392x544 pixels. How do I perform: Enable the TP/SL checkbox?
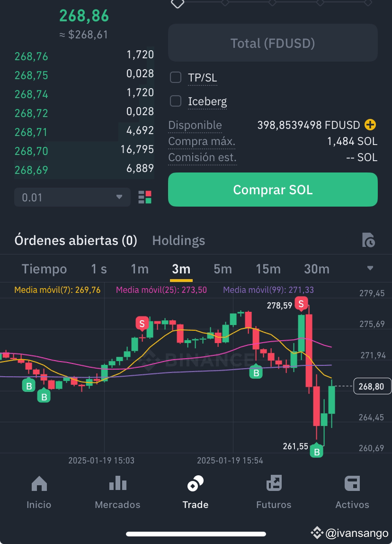(x=176, y=77)
